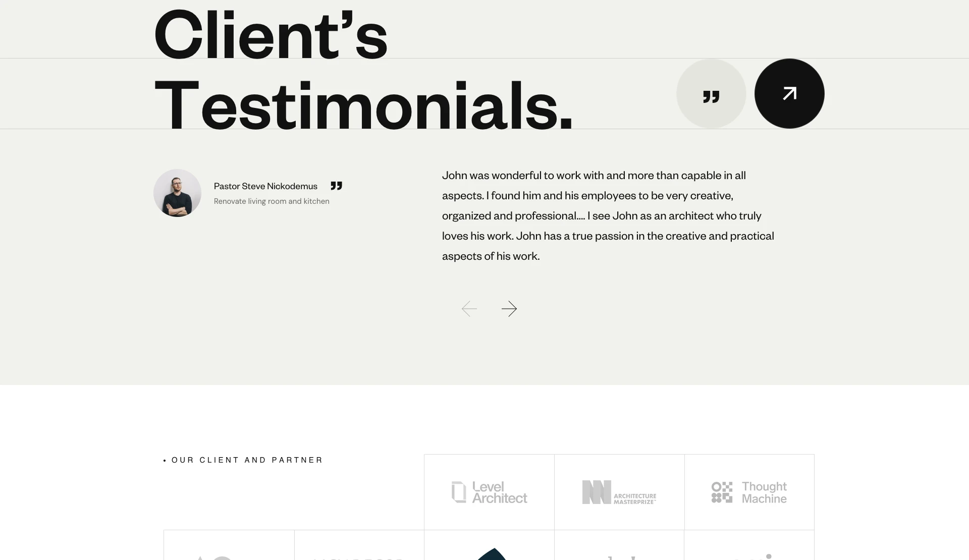Image resolution: width=969 pixels, height=560 pixels.
Task: Advance to the next testimonial arrow
Action: click(509, 309)
